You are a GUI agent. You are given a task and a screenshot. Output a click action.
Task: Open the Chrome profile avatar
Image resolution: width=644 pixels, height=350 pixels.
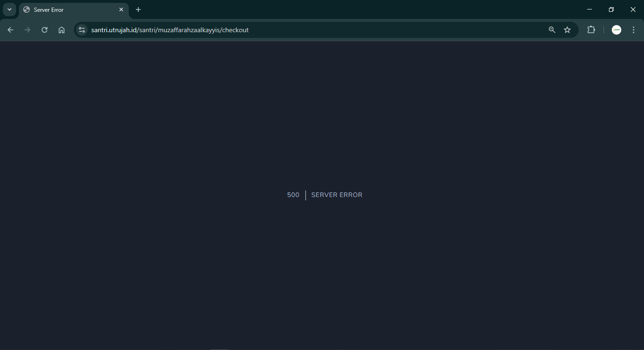point(617,30)
